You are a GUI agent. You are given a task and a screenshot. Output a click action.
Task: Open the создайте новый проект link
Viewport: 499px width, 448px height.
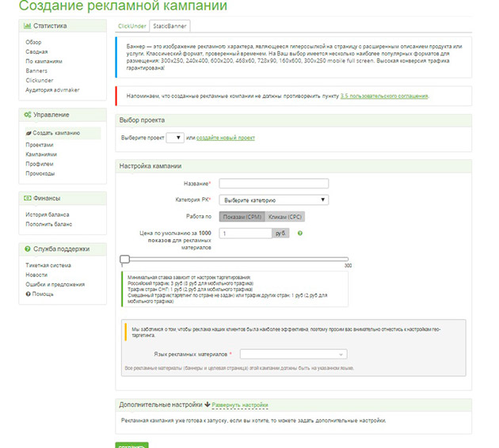226,138
